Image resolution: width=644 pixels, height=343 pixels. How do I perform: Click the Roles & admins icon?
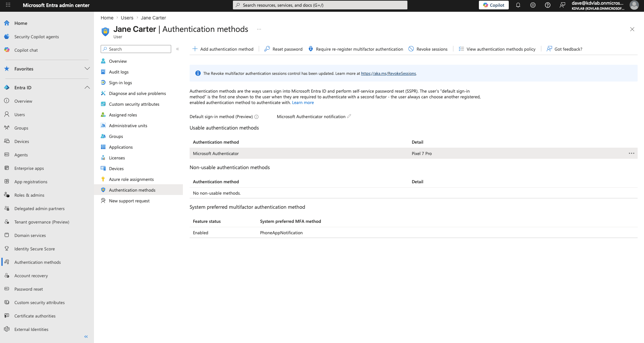[7, 195]
